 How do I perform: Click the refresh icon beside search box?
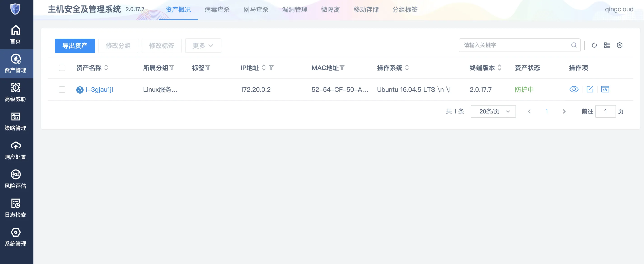(x=594, y=45)
